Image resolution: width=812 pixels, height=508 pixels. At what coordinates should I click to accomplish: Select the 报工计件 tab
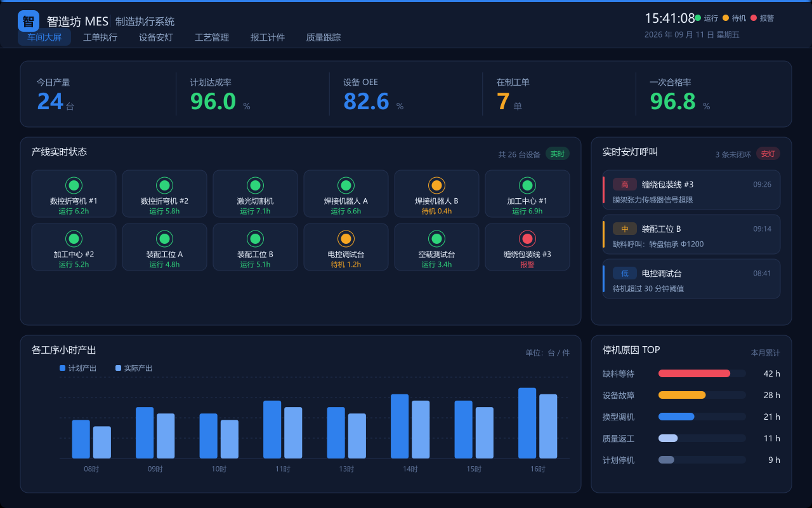coord(268,37)
